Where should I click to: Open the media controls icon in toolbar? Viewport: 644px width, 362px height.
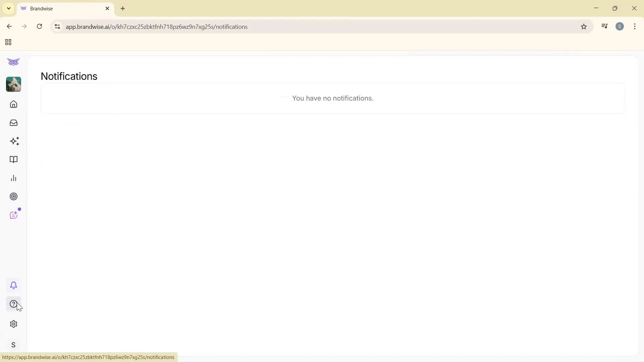(x=604, y=26)
